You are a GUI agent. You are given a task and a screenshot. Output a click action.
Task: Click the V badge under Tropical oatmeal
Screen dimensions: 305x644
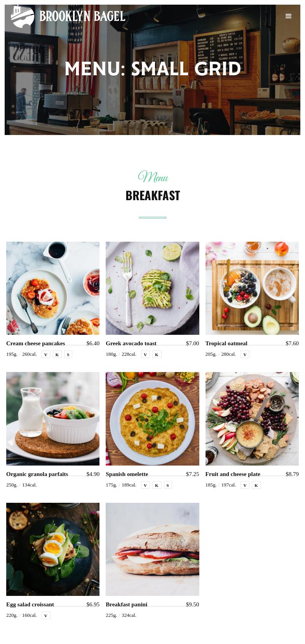point(245,354)
